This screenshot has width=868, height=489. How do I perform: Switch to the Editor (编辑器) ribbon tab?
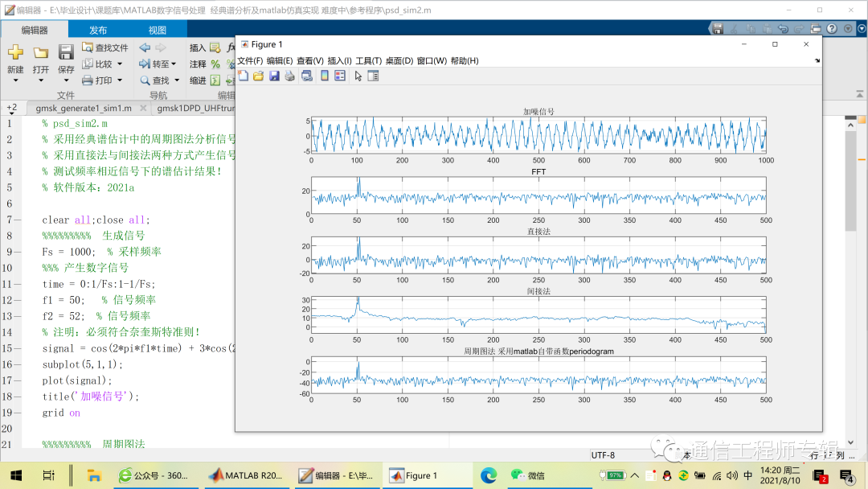coord(35,30)
